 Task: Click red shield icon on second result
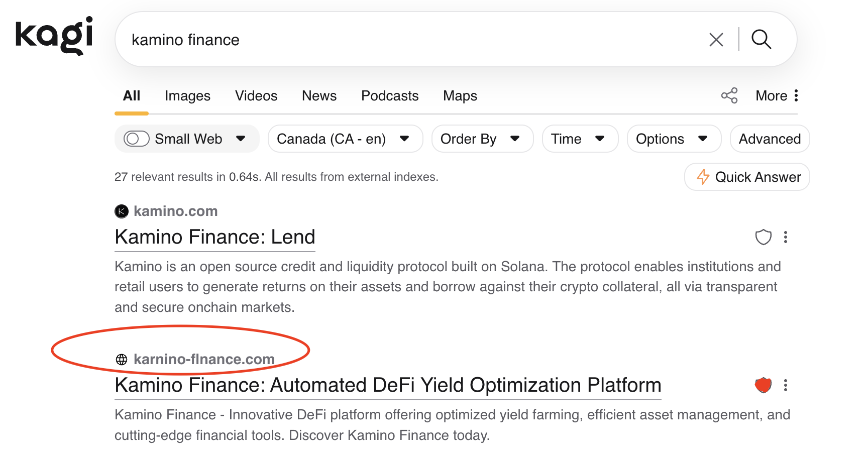[x=763, y=385]
